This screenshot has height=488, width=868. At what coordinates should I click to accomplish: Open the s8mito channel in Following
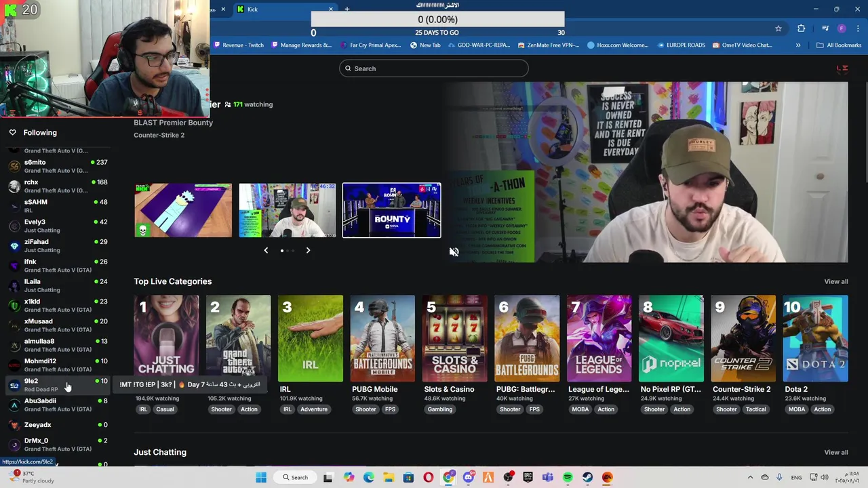point(58,166)
